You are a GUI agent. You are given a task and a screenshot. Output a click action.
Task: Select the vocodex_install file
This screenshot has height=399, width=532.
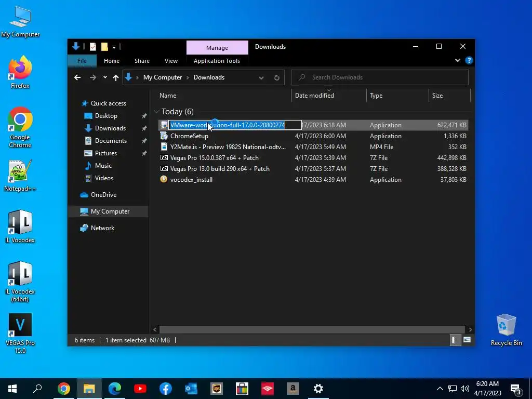tap(313, 179)
